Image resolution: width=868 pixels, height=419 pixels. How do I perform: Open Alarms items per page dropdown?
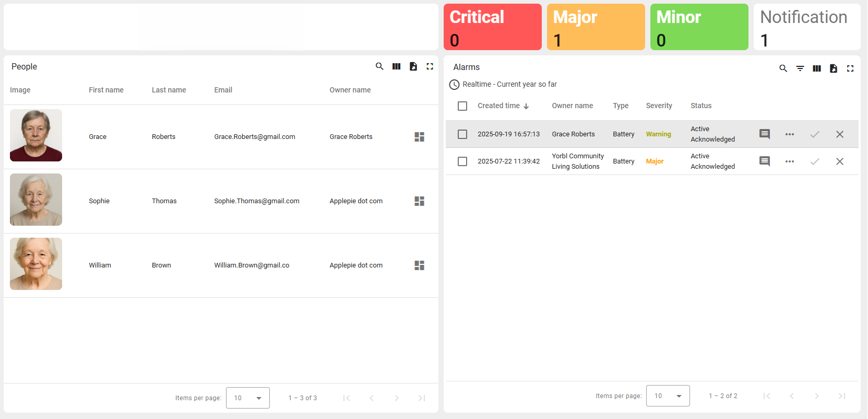[668, 396]
